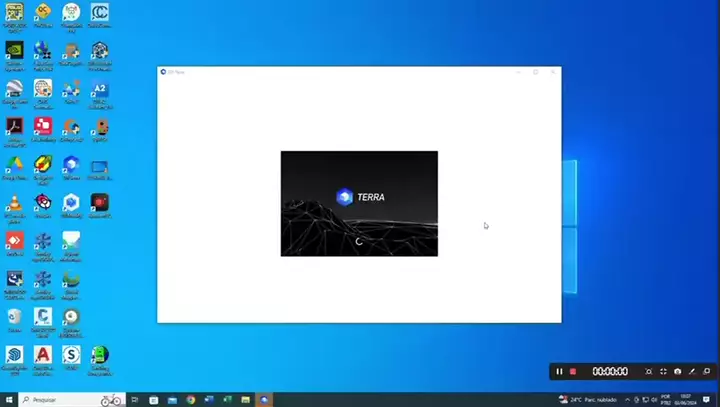720x407 pixels.
Task: Click the TERRA logo on splash screen
Action: (359, 197)
